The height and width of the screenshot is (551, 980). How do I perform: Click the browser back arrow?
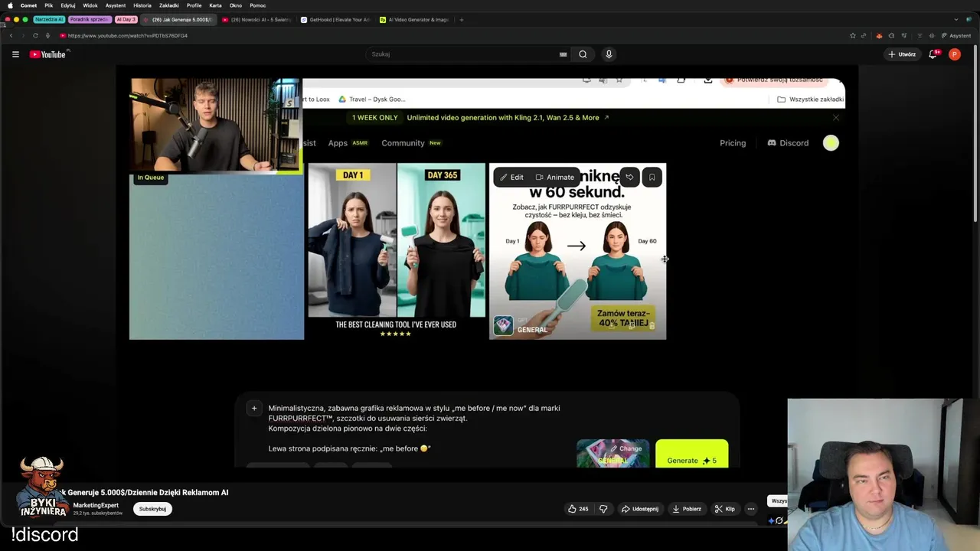[x=11, y=35]
